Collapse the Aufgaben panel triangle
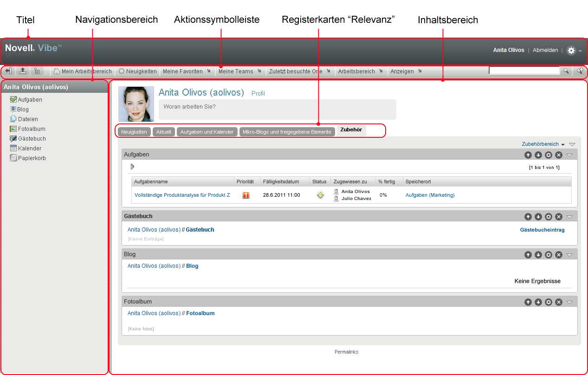Image resolution: width=588 pixels, height=375 pixels. pyautogui.click(x=569, y=155)
